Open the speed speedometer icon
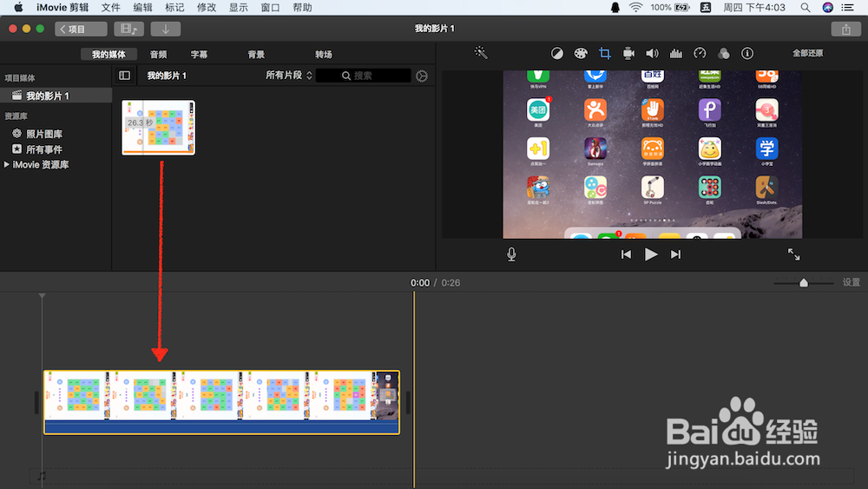Viewport: 868px width, 489px height. [x=700, y=53]
